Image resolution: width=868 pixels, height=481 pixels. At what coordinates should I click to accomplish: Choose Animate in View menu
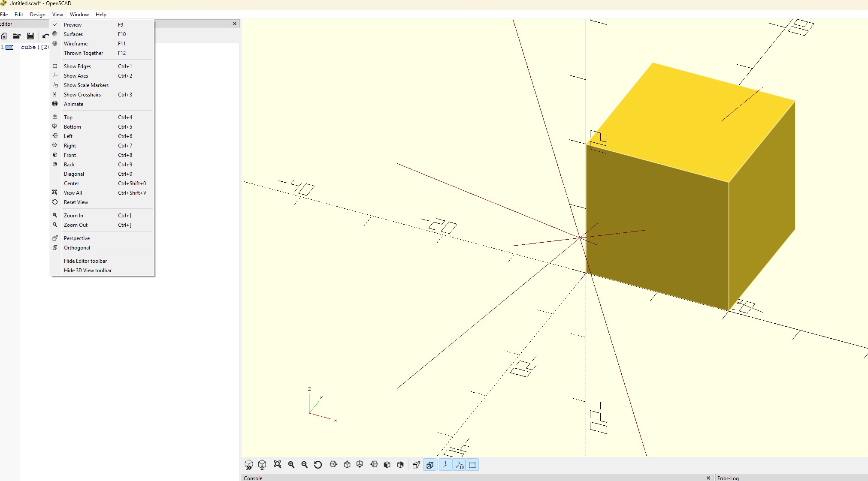[x=102, y=104]
